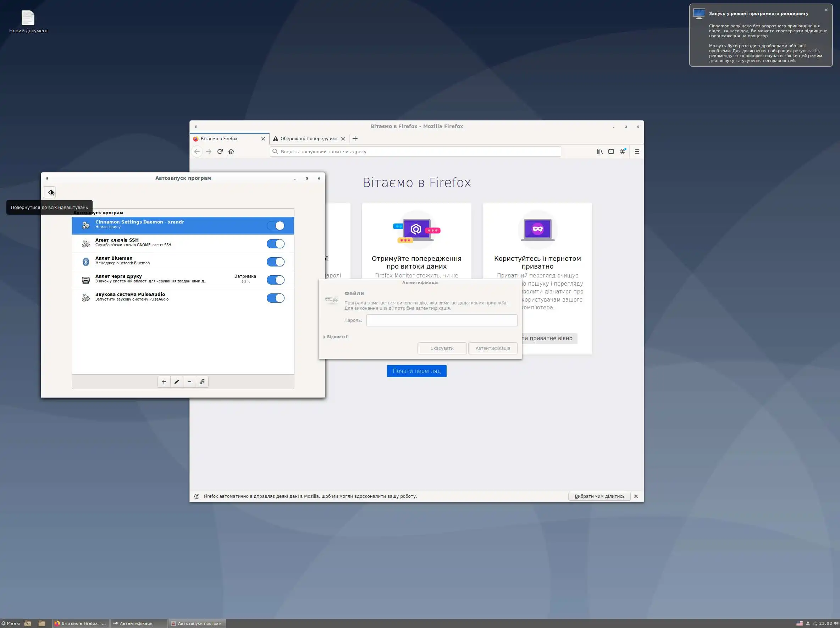Expand Відомості details in authentication dialog
This screenshot has width=840, height=628.
pos(335,337)
